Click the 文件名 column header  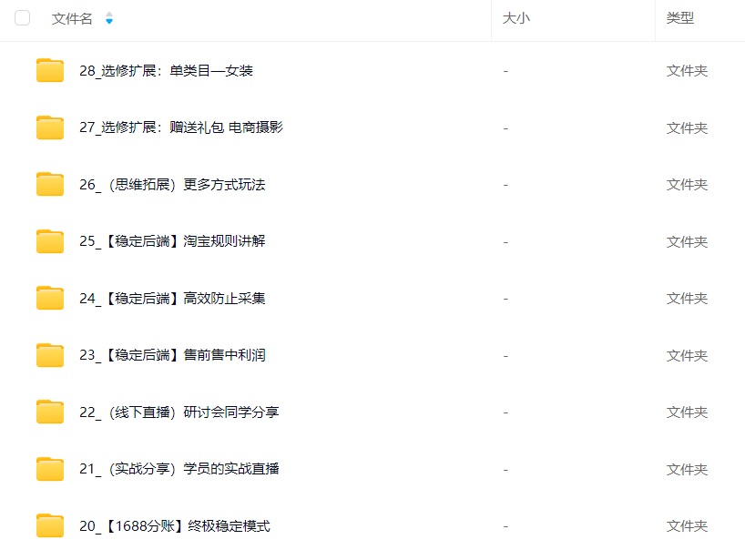click(x=72, y=18)
